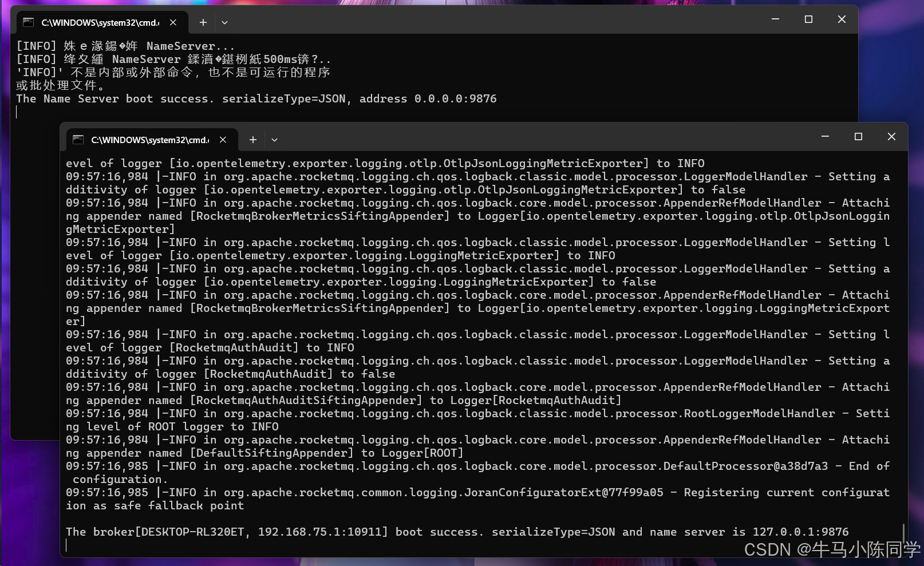Maximize the NameServer terminal window

pyautogui.click(x=808, y=19)
